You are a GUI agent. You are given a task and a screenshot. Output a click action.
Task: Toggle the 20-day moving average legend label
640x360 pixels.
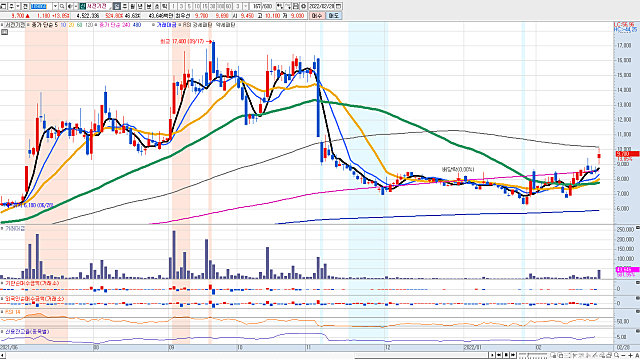pyautogui.click(x=71, y=25)
